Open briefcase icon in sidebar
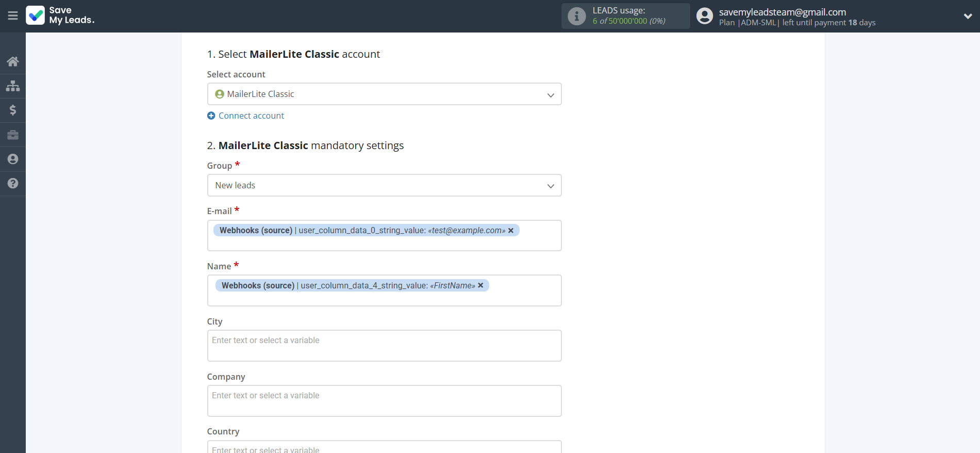 tap(13, 135)
